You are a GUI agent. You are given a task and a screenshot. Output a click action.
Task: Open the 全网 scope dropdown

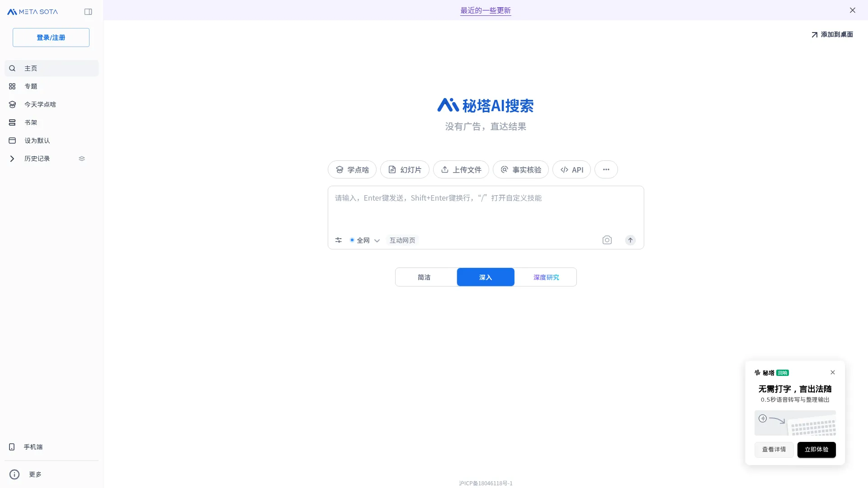coord(365,240)
